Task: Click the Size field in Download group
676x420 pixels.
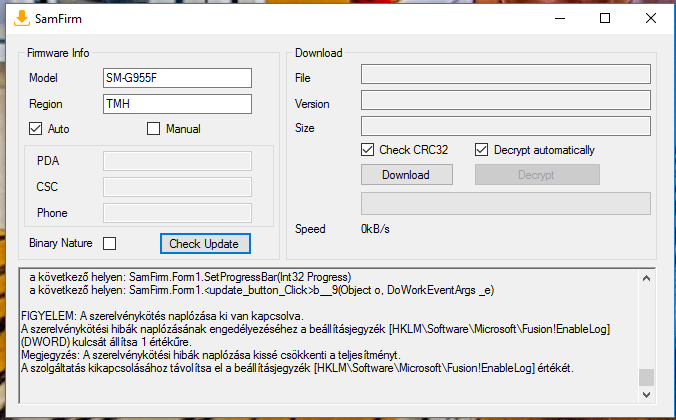Action: click(x=506, y=126)
